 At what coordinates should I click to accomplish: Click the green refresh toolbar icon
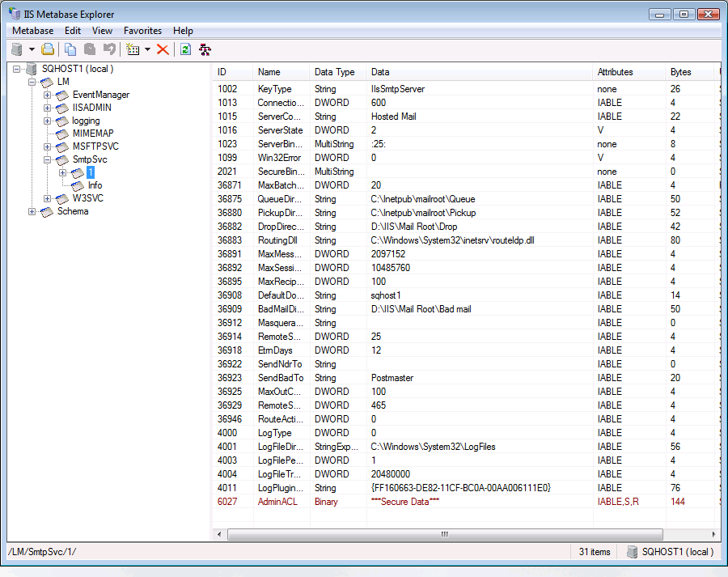pyautogui.click(x=185, y=49)
